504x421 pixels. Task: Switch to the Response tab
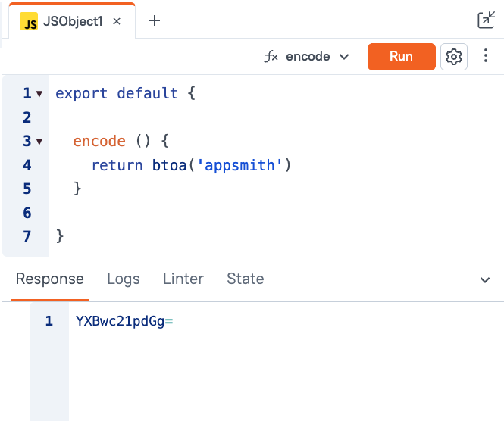50,279
